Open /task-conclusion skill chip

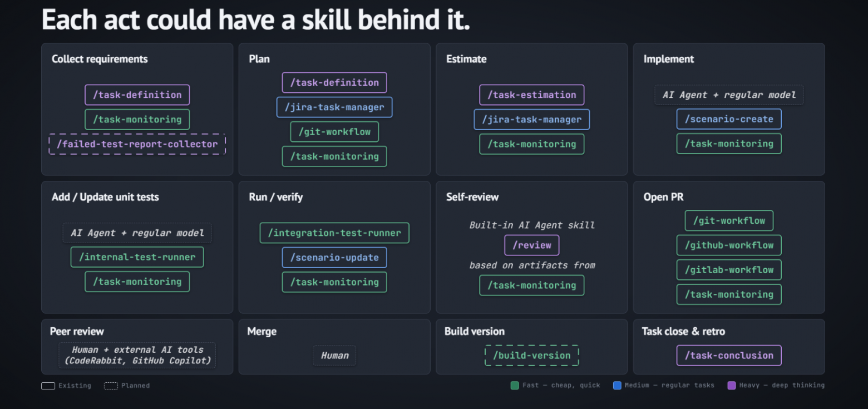729,356
